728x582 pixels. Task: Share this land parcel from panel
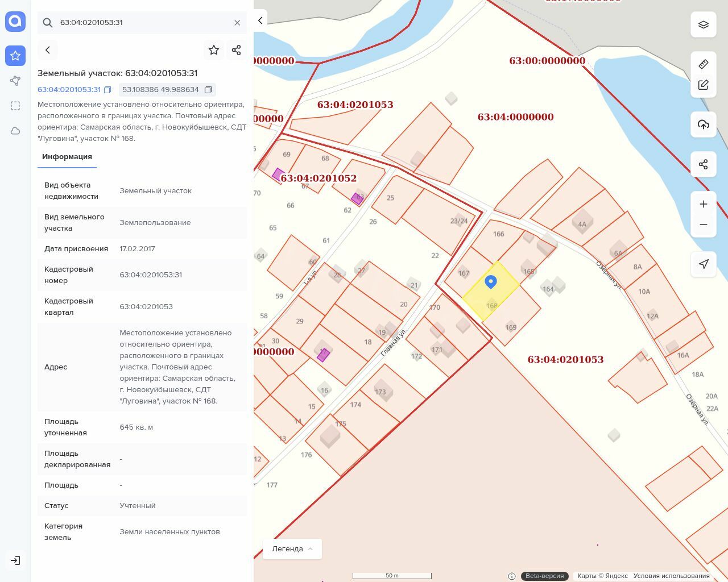[x=237, y=50]
